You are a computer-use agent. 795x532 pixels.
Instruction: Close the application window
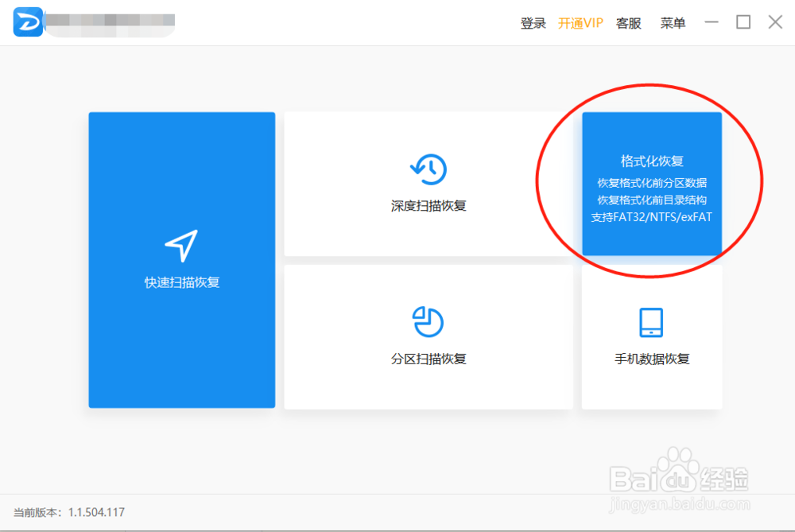click(775, 22)
